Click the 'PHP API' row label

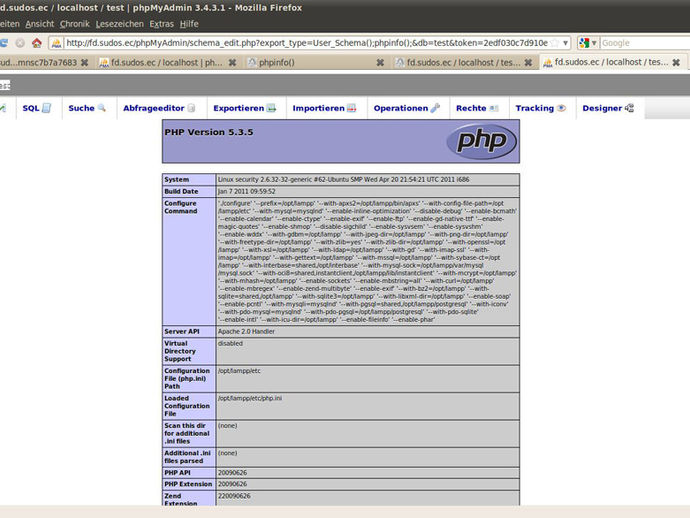(x=177, y=473)
